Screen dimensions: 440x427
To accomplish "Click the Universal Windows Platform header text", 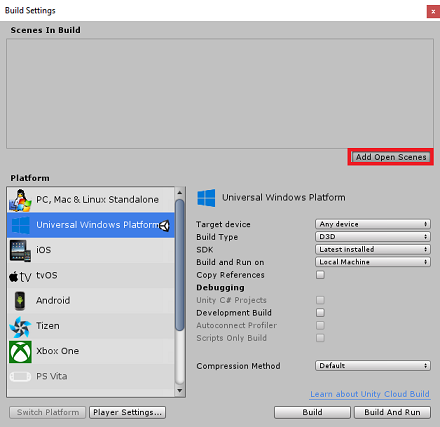I will tap(284, 198).
